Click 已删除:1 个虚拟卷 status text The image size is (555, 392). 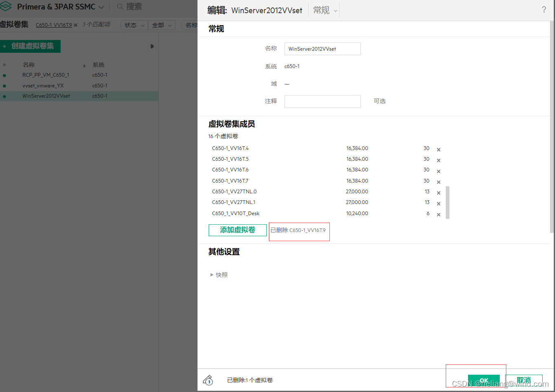coord(250,380)
